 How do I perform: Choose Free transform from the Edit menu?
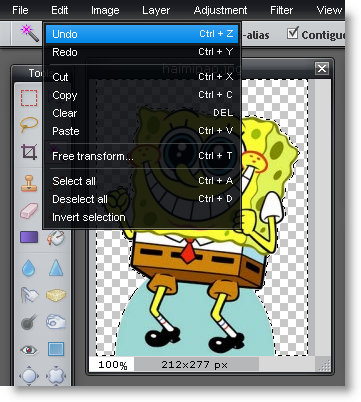[x=142, y=156]
